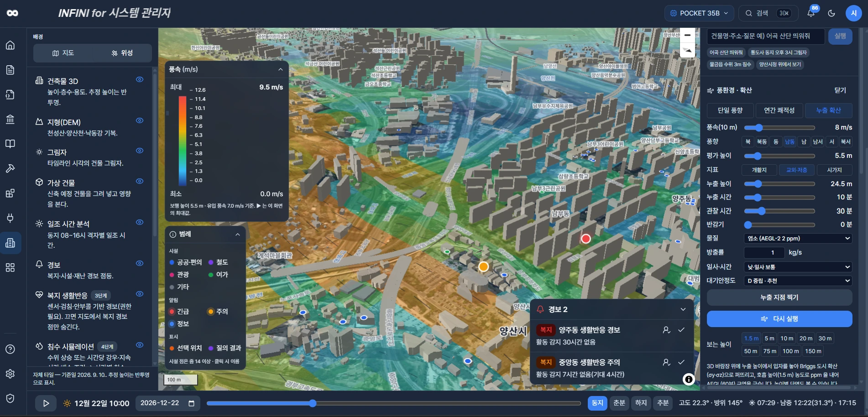Open the user avatar menu

coord(853,13)
